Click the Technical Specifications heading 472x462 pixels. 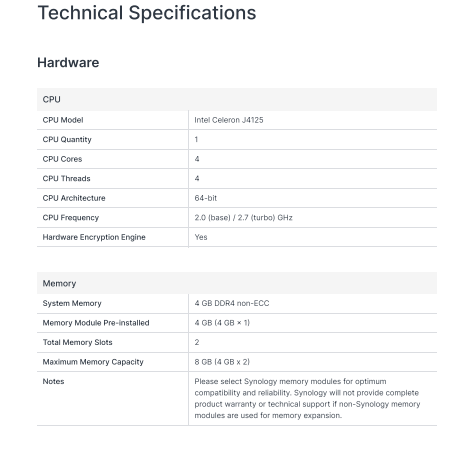(x=147, y=13)
